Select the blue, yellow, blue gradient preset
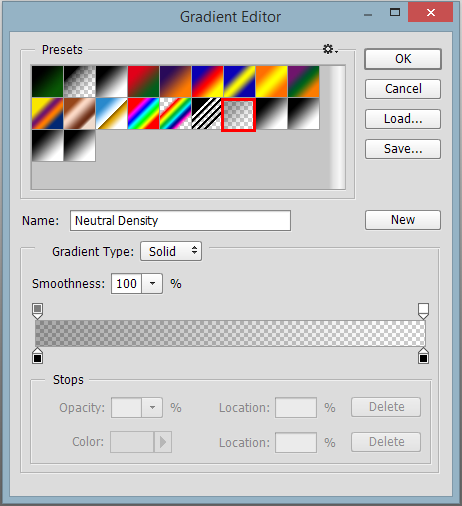The width and height of the screenshot is (462, 506). (239, 82)
